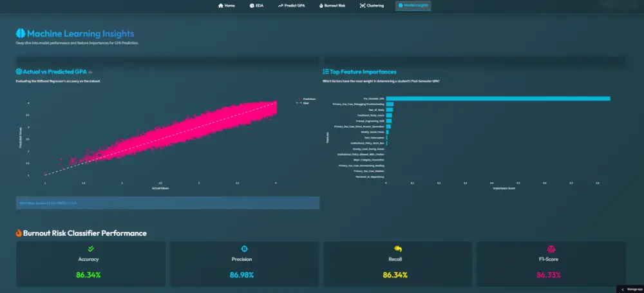The width and height of the screenshot is (644, 293).
Task: Open the Manage app panel
Action: (x=630, y=289)
